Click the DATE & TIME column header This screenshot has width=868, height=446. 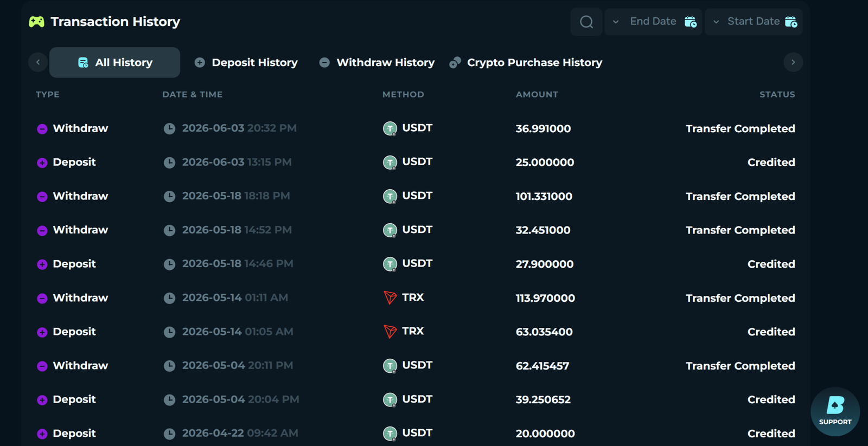point(193,94)
